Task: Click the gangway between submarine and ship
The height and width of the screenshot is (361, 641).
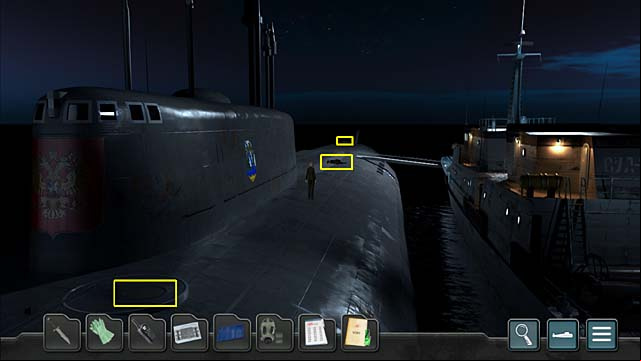Action: (x=399, y=160)
